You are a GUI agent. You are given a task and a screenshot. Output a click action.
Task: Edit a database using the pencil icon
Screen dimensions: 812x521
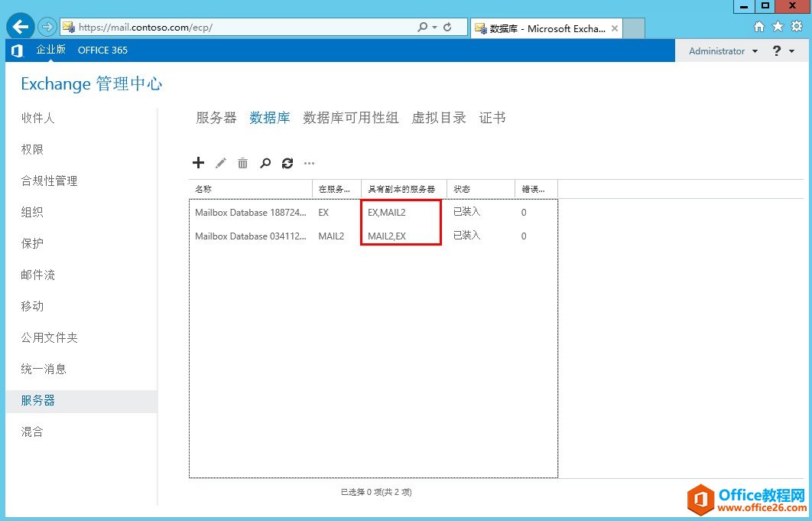pos(220,162)
